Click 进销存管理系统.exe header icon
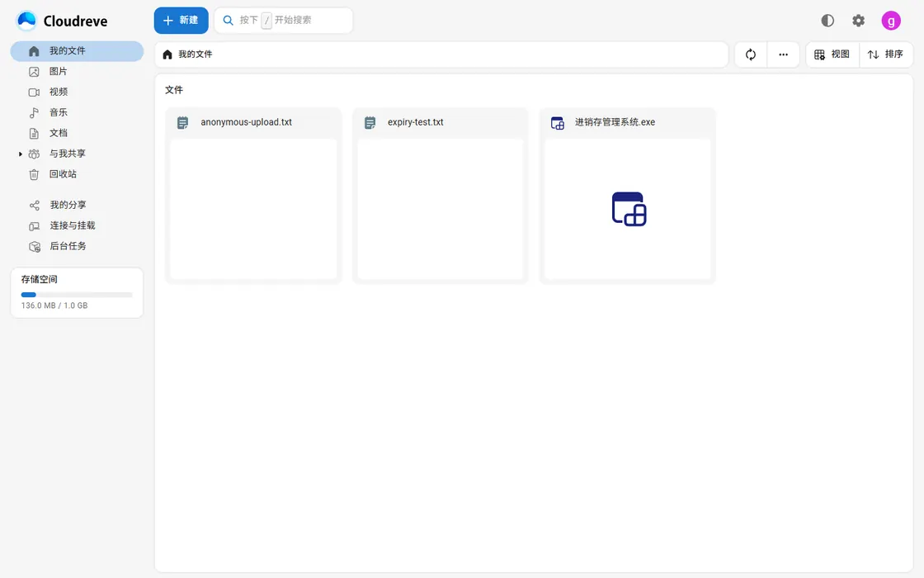The image size is (924, 578). [x=558, y=123]
